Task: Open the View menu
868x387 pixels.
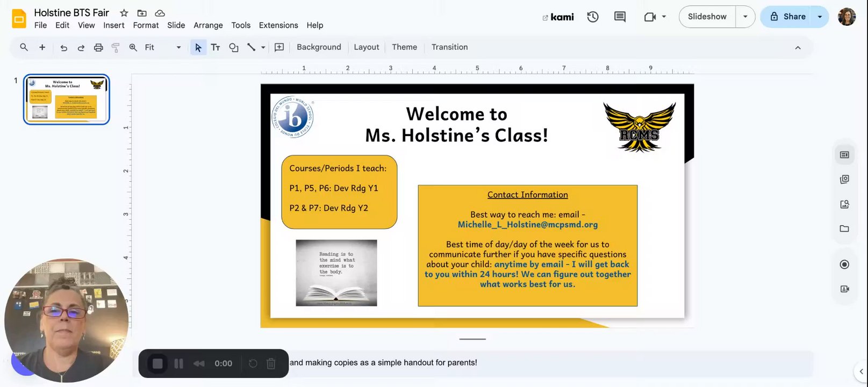Action: 86,25
